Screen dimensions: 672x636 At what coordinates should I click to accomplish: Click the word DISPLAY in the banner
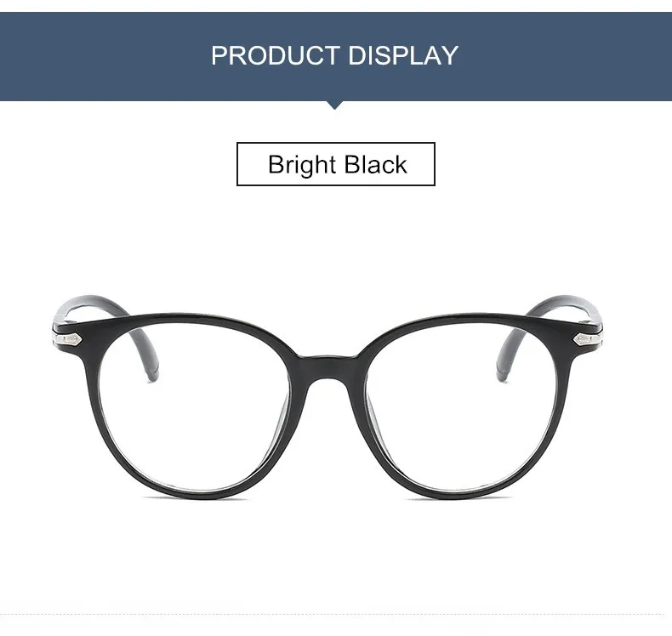coord(403,55)
